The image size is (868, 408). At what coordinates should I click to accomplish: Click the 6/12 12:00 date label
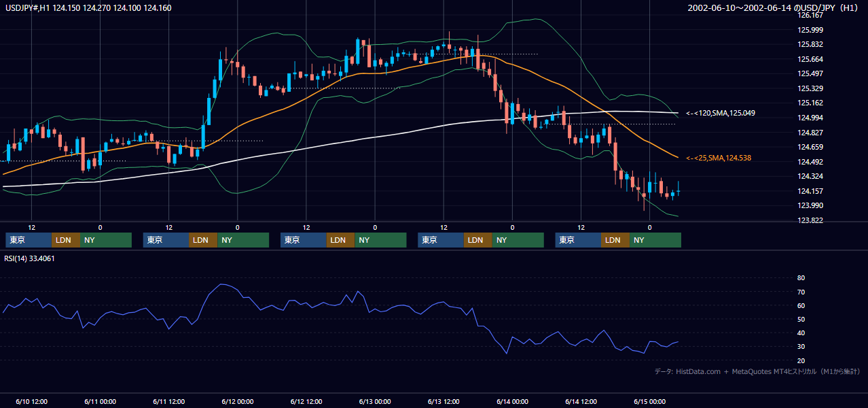click(306, 401)
